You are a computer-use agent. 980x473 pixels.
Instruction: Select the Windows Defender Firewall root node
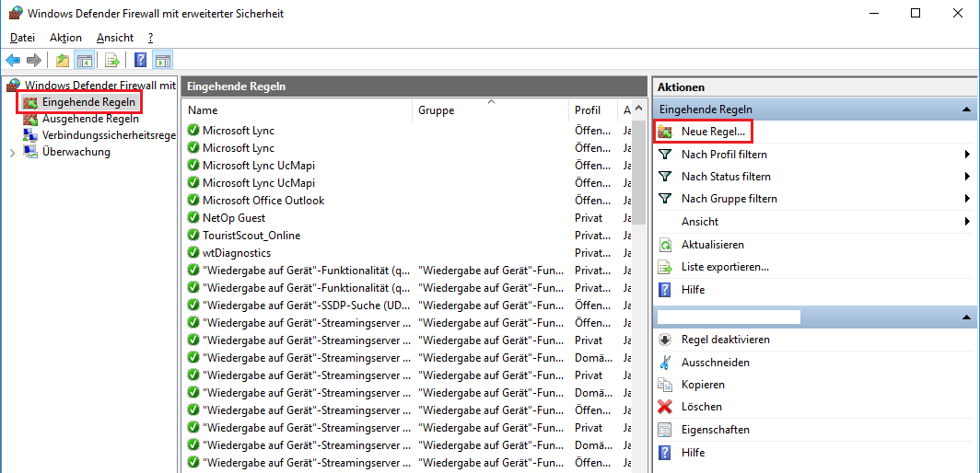[x=100, y=85]
